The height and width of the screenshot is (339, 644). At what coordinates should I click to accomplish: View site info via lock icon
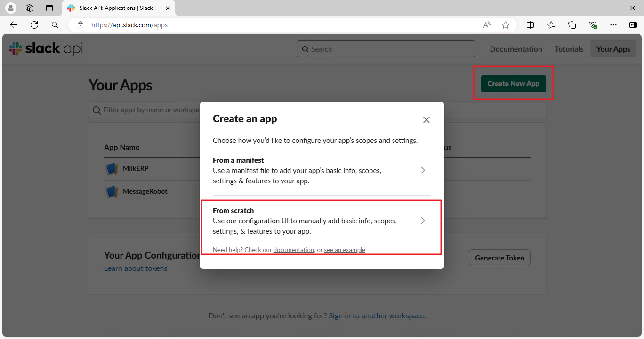click(x=80, y=25)
